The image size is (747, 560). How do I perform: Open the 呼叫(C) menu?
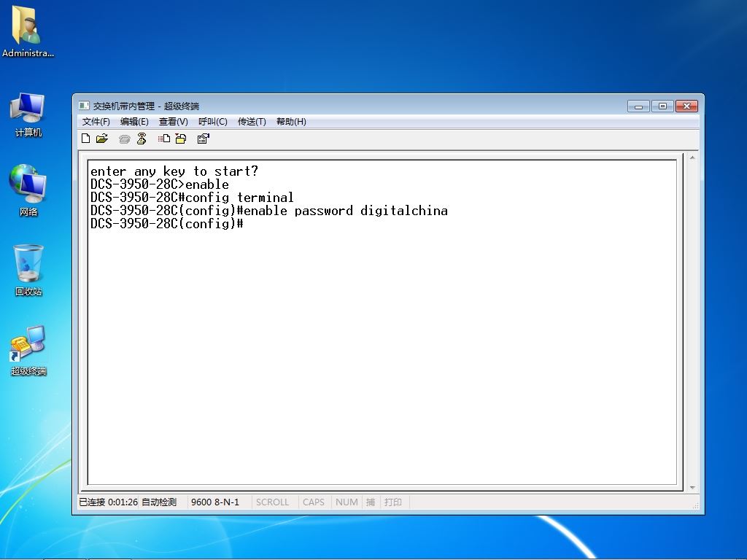click(212, 122)
